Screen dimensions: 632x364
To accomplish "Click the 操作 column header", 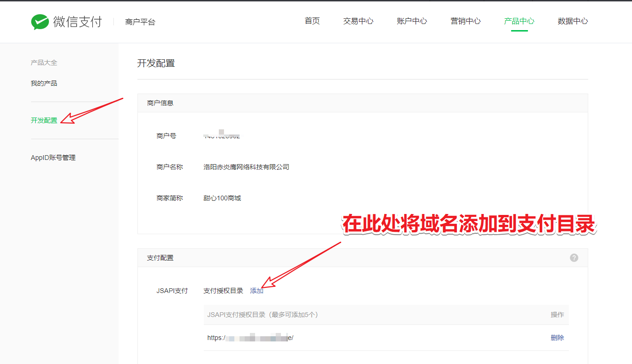I will coord(558,315).
